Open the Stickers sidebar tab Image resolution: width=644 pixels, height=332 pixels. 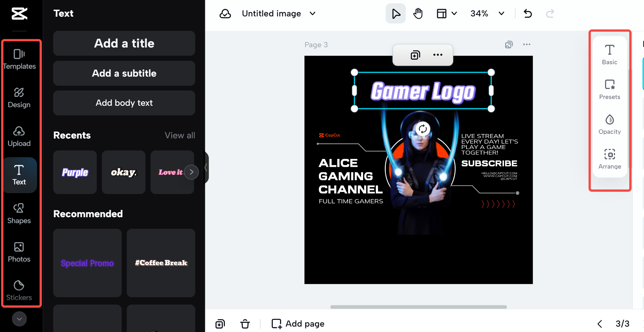click(x=19, y=290)
